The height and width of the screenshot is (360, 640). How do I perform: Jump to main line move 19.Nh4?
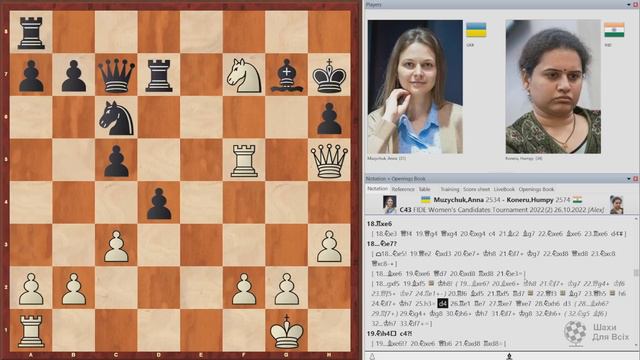pos(381,333)
